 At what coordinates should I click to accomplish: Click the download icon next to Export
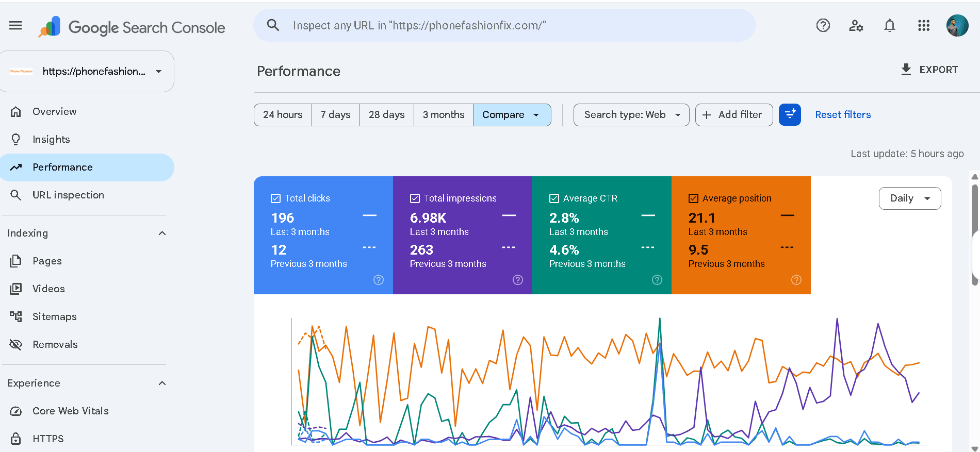click(906, 70)
